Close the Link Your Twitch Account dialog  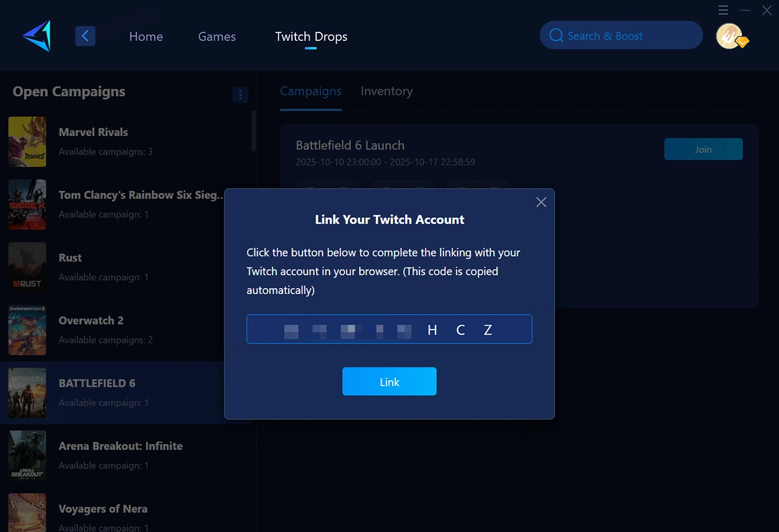click(541, 202)
